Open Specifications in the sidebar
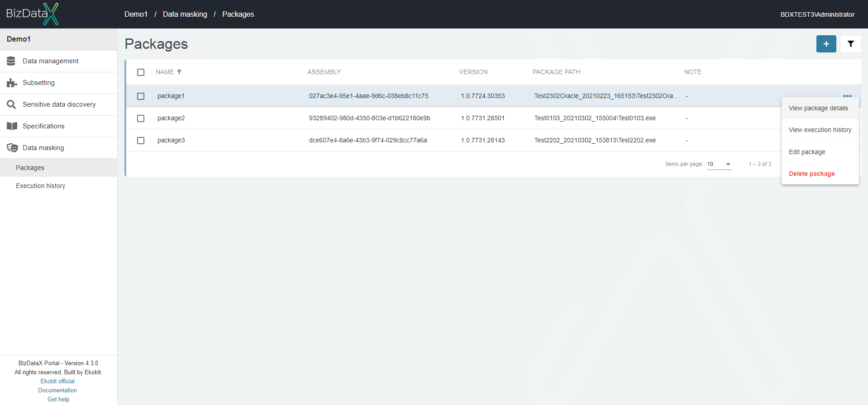 tap(58, 126)
